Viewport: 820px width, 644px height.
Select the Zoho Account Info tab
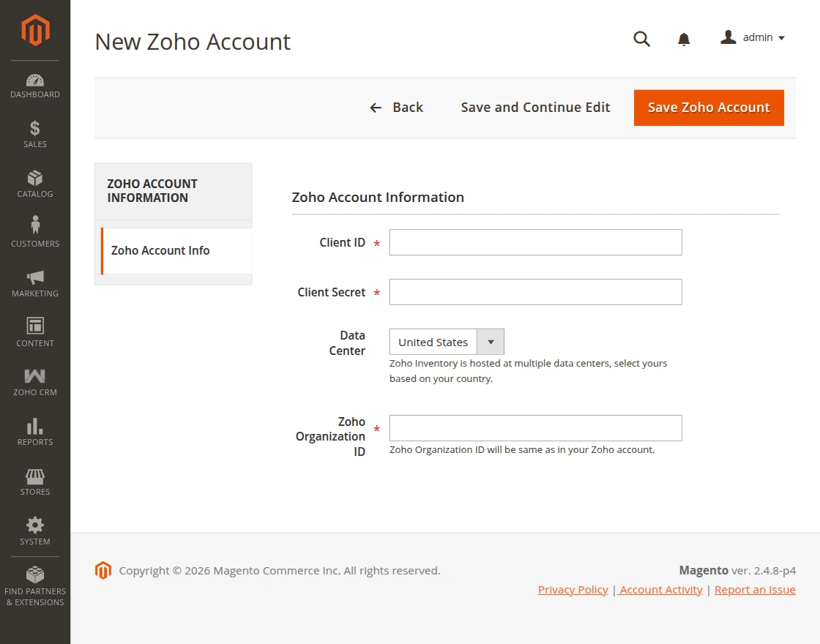coord(176,251)
